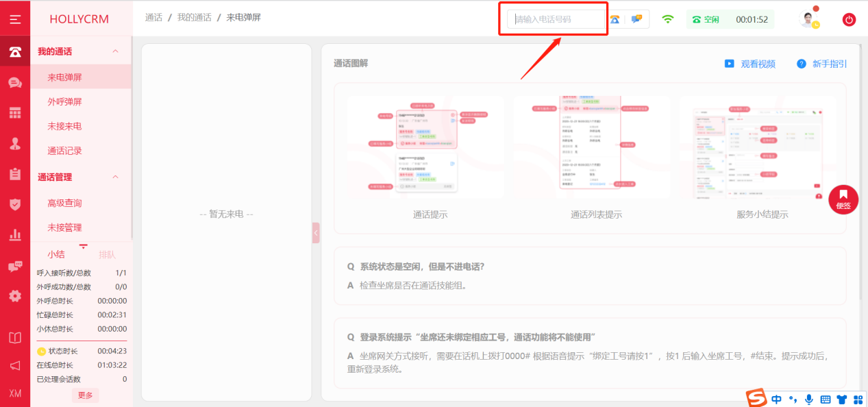Click the phone number input field
The image size is (868, 407).
[x=556, y=19]
